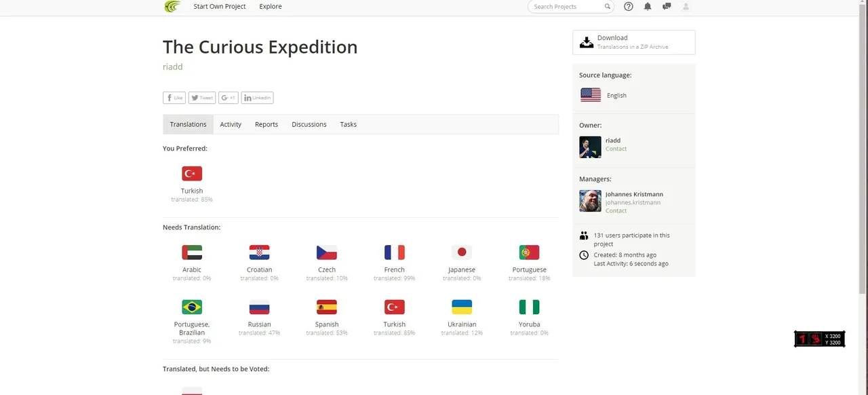Click the Facebook Like button
This screenshot has width=868, height=395.
174,98
